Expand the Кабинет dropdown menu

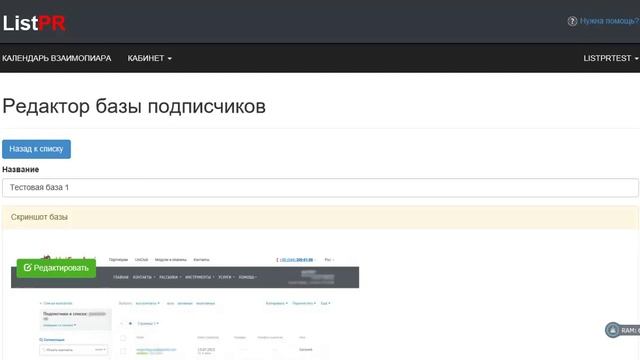click(x=149, y=58)
